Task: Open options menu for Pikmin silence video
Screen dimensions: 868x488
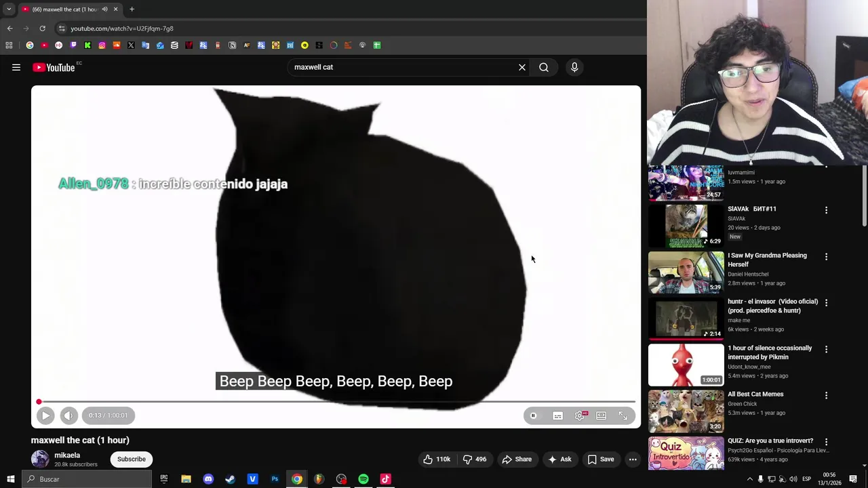Action: (826, 349)
